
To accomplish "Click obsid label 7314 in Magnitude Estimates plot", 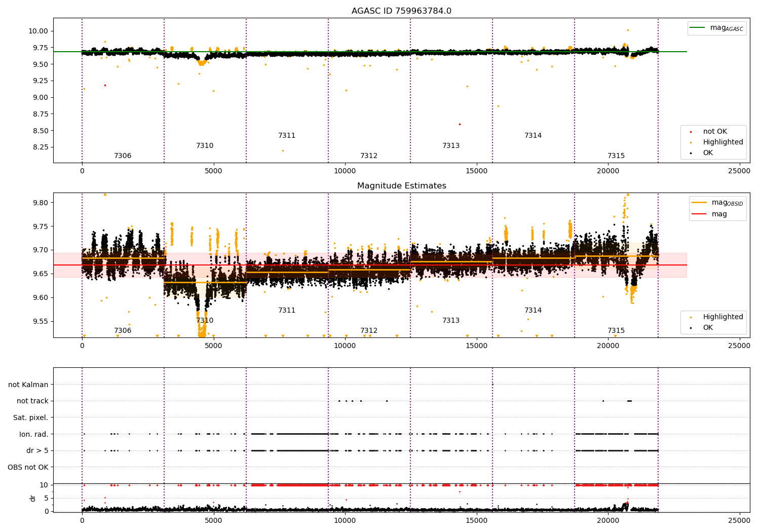I will (533, 310).
